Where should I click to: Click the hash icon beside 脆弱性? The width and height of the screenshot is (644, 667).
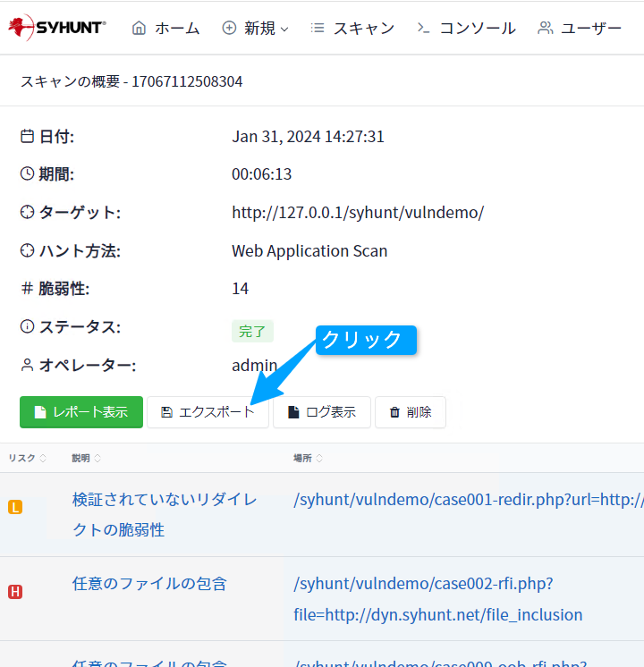(x=27, y=288)
